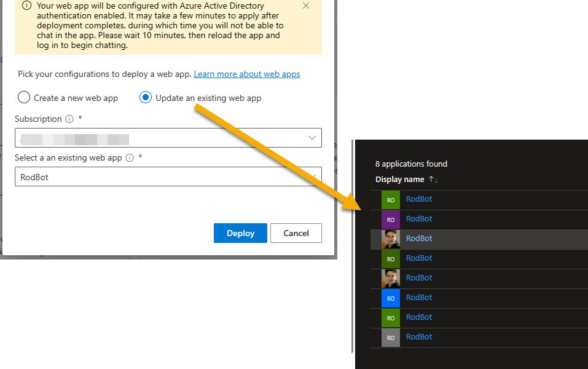Click the info icon in the yellow banner
Viewport: 588px width, 369px height.
pyautogui.click(x=26, y=6)
